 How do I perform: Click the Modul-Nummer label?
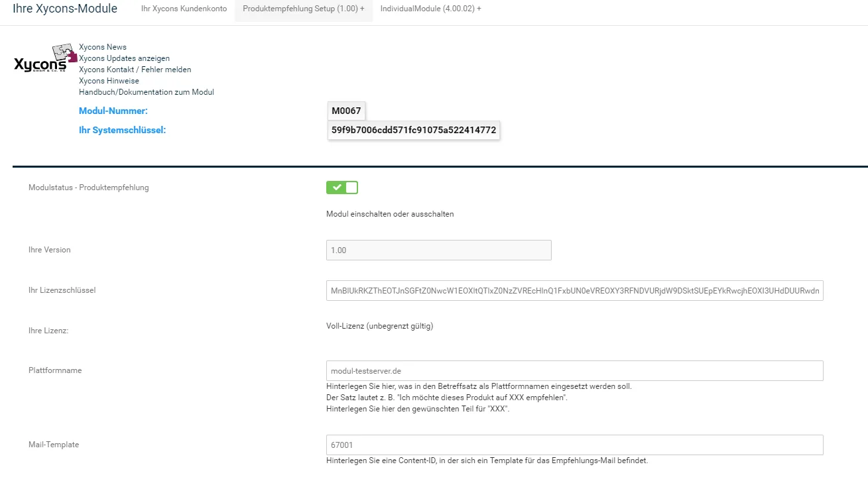tap(113, 111)
